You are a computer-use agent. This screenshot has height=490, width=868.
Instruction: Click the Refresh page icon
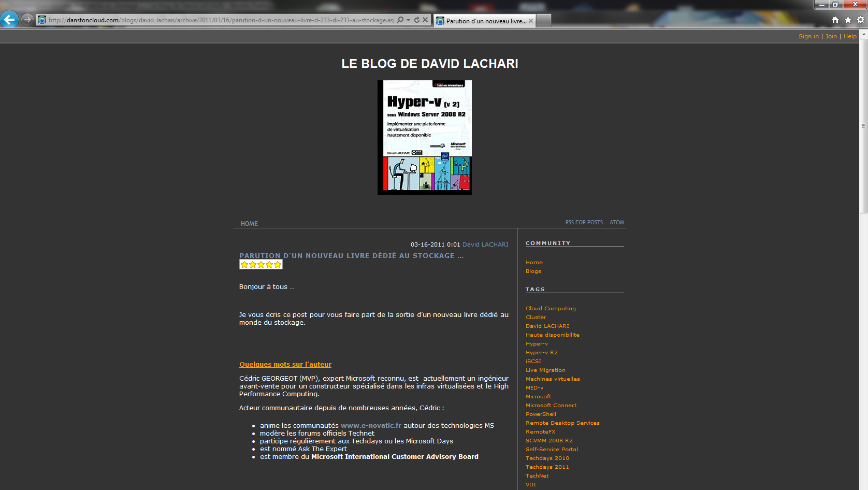416,20
